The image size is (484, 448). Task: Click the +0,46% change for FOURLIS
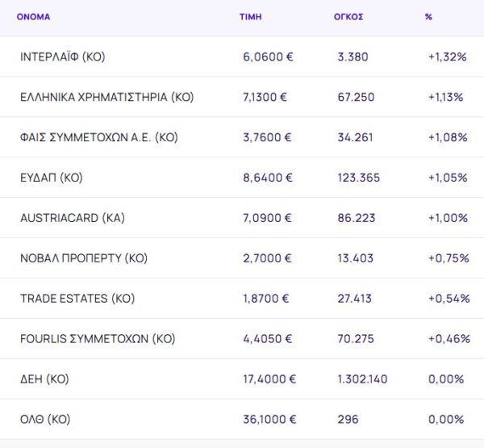tap(449, 339)
